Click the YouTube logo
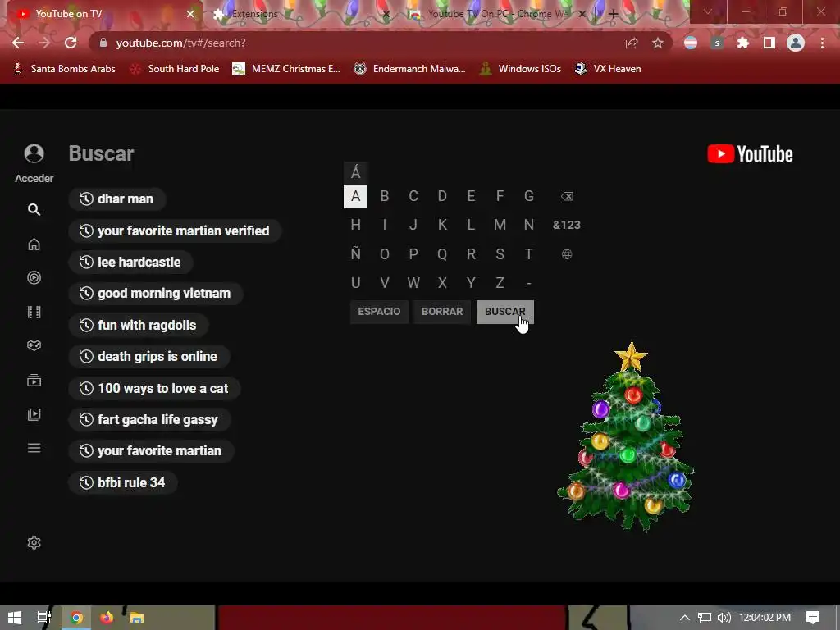Image resolution: width=840 pixels, height=630 pixels. (750, 153)
